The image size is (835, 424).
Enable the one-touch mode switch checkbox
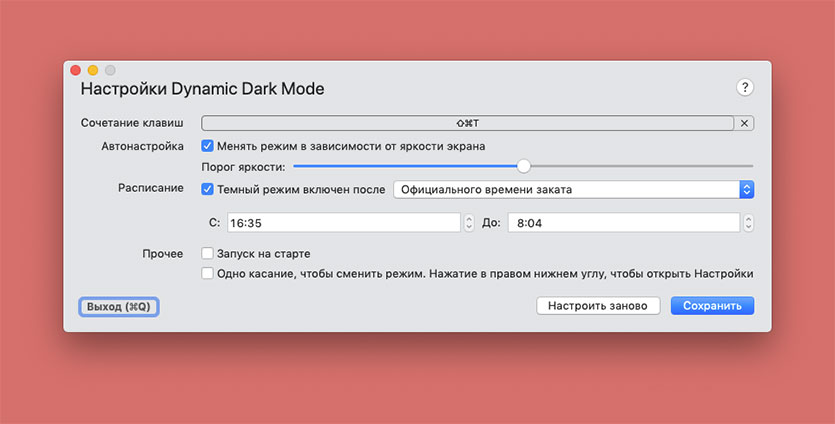(208, 273)
